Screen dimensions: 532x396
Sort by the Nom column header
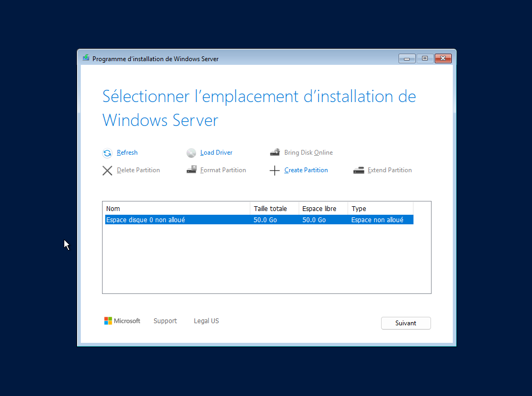point(178,209)
